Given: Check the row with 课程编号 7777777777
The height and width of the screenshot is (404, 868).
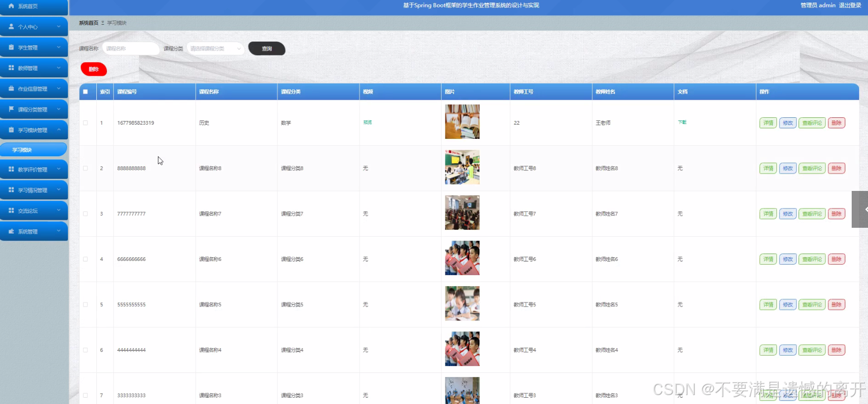Looking at the screenshot, I should pyautogui.click(x=85, y=214).
